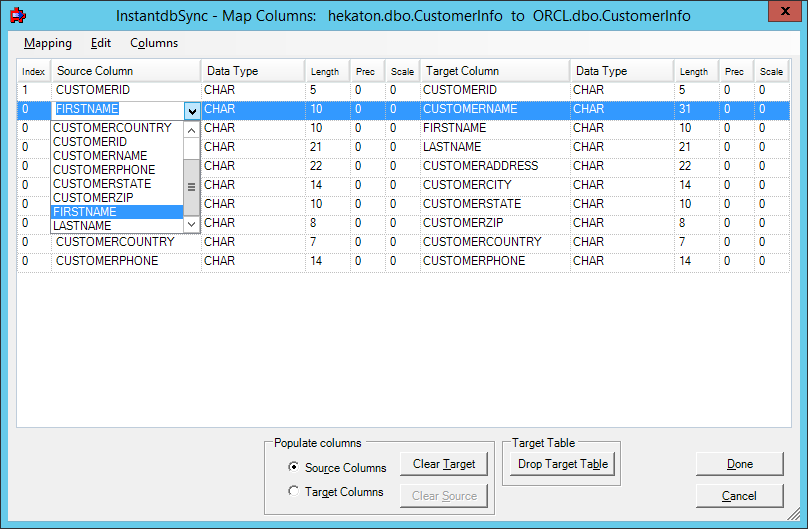Click target column cell CUSTOMERCITY
The width and height of the screenshot is (808, 529).
click(x=495, y=185)
